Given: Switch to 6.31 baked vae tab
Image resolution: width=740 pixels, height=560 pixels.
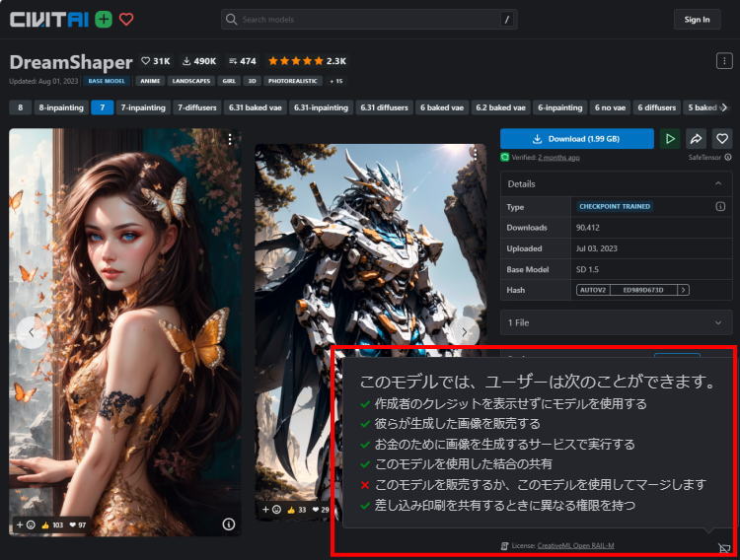Looking at the screenshot, I should pyautogui.click(x=256, y=107).
